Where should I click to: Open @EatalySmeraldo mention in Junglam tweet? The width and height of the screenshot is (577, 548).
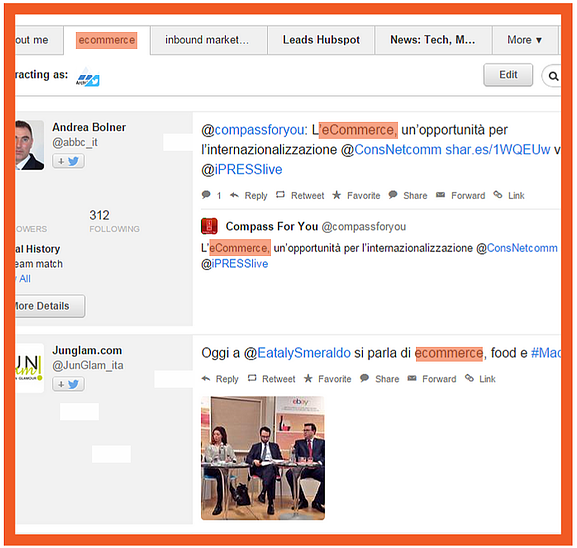click(297, 353)
